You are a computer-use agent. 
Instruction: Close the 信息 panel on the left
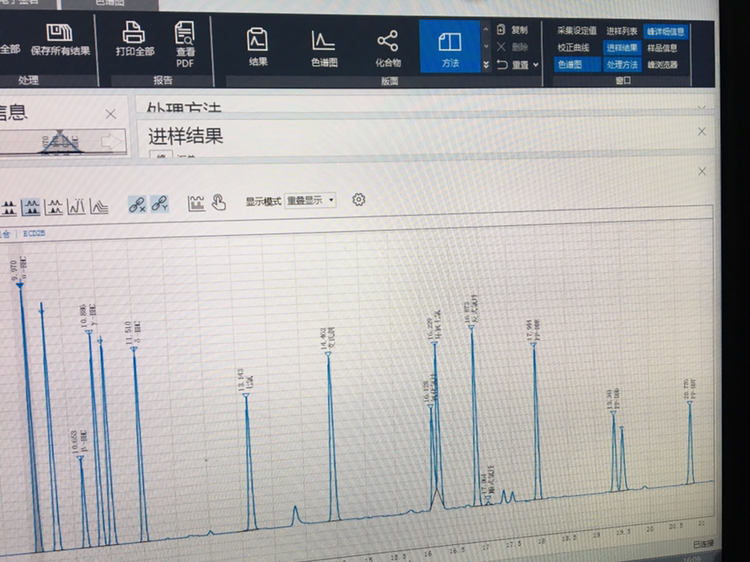[x=110, y=114]
